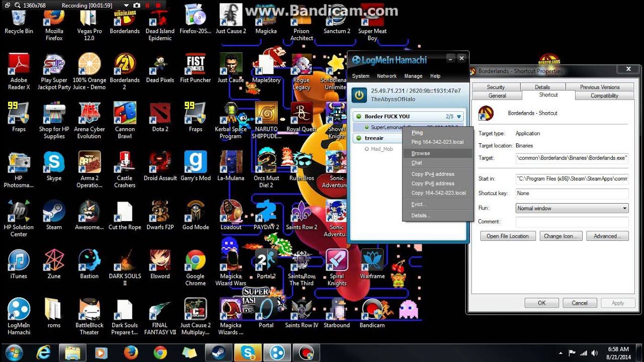Select the PAYDAY 2 desktop icon
644x362 pixels.
point(266,215)
